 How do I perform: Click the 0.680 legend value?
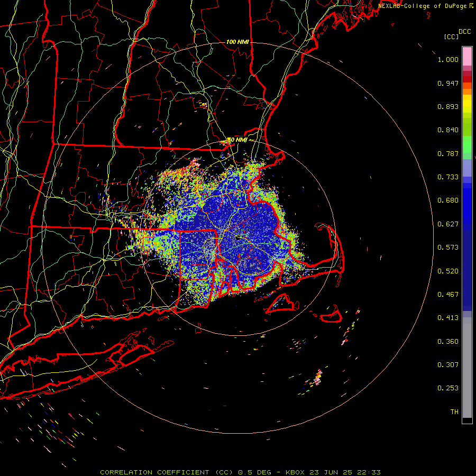(x=448, y=200)
